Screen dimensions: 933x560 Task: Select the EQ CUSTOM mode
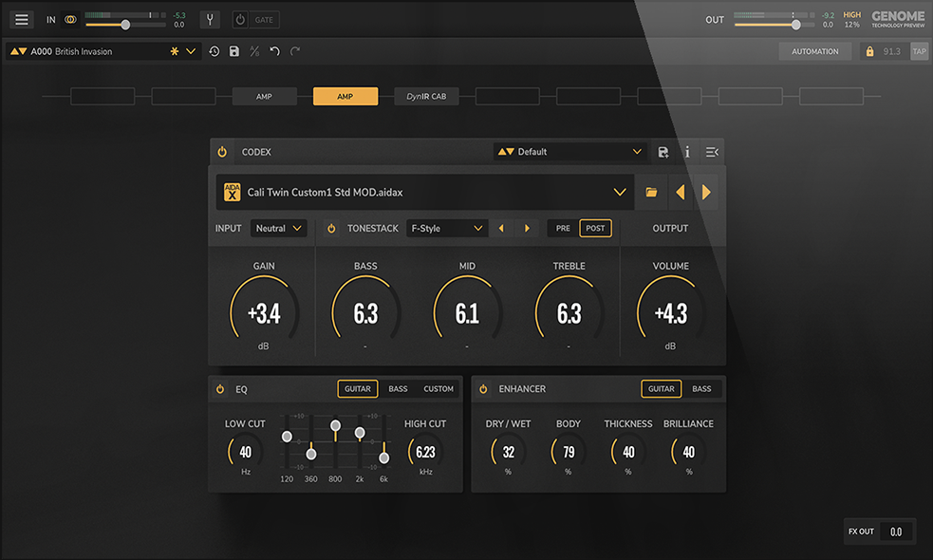click(439, 389)
